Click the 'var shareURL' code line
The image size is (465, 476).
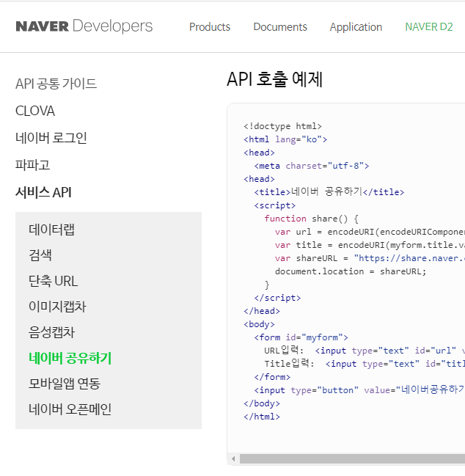tap(370, 258)
